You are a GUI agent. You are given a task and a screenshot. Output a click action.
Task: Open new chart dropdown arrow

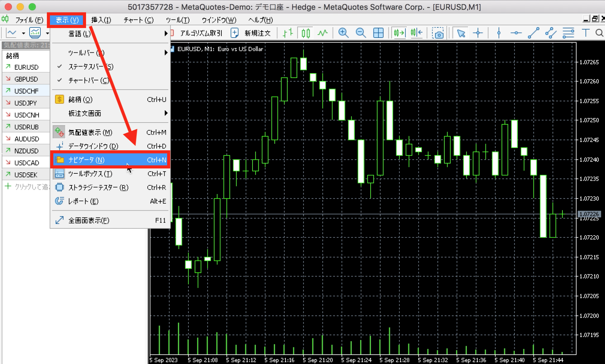pos(23,33)
